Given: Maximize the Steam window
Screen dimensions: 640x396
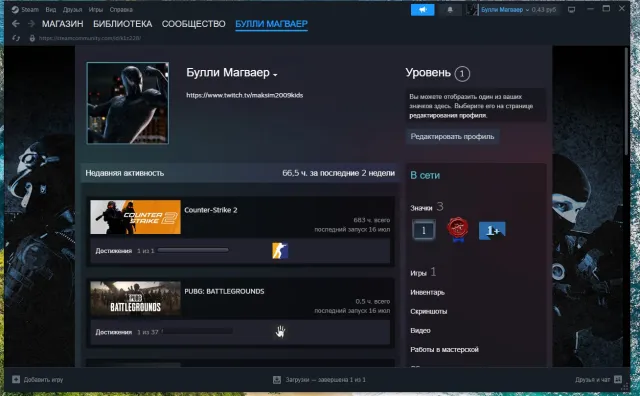Looking at the screenshot, I should tap(606, 9).
